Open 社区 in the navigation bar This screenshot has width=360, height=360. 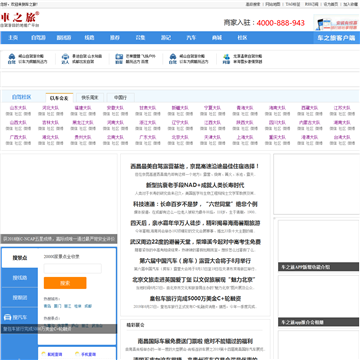[x=242, y=38]
